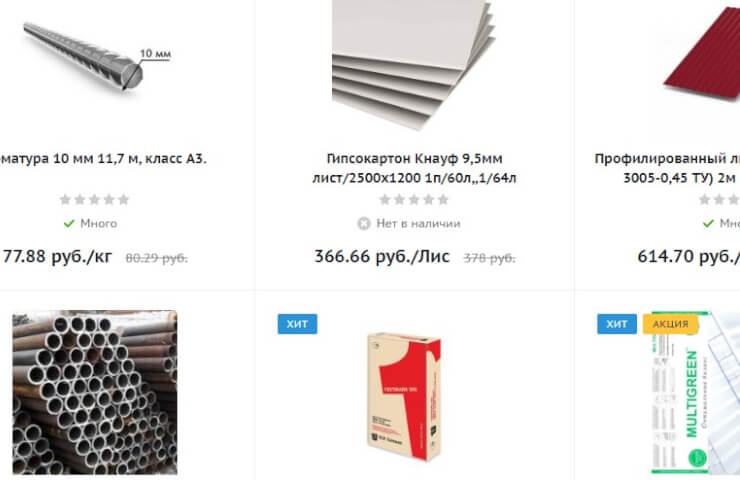Open the Профилированный лист title link

coord(667,168)
